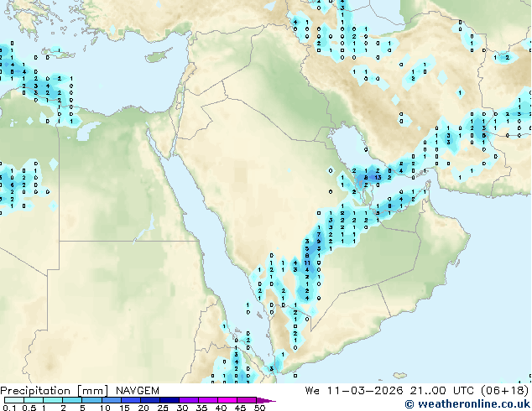Click the "We" weekday label
The image size is (532, 411).
click(x=312, y=391)
